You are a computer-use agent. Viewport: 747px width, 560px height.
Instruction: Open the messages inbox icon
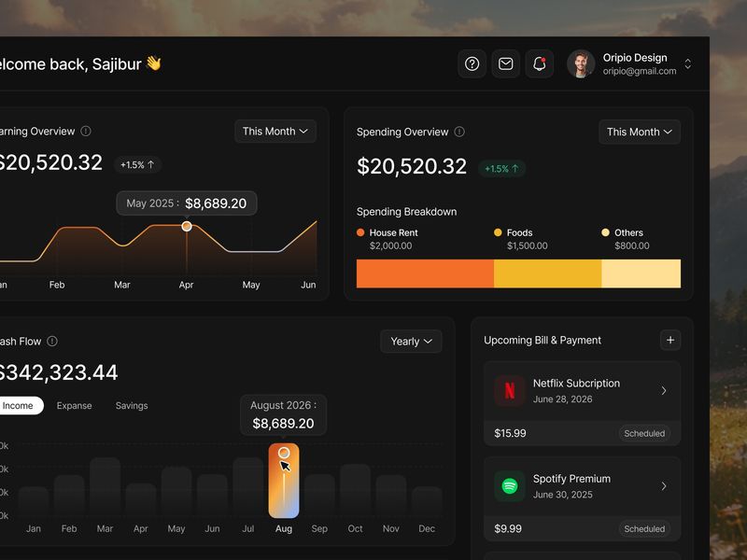[x=505, y=63]
